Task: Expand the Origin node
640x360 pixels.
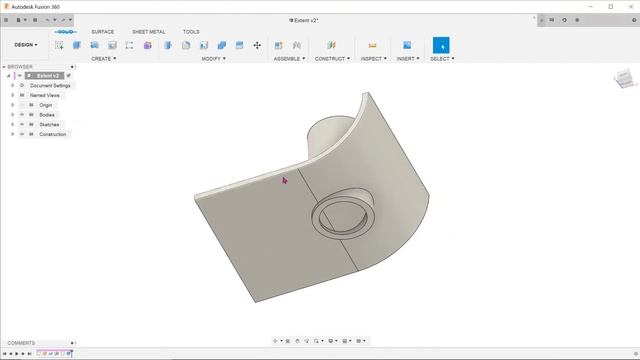Action: point(12,105)
